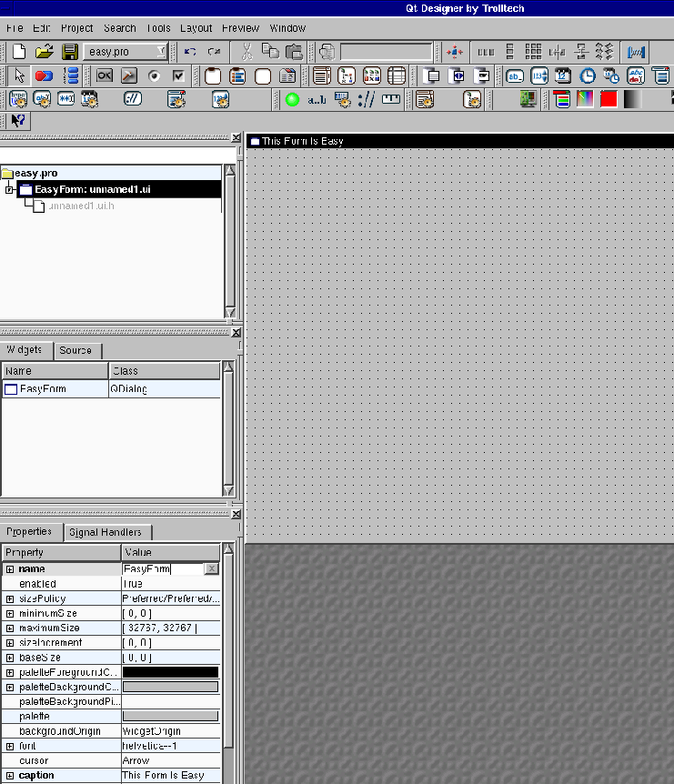Click the name value input field
This screenshot has width=674, height=784.
click(x=163, y=569)
